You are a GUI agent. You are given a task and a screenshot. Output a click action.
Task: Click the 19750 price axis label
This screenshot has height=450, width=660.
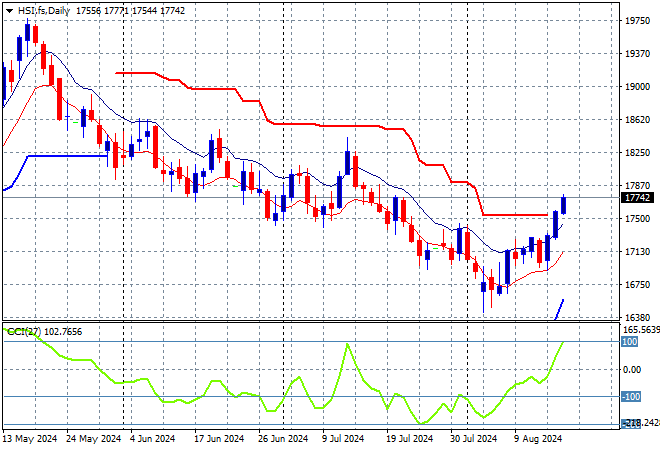pos(637,21)
